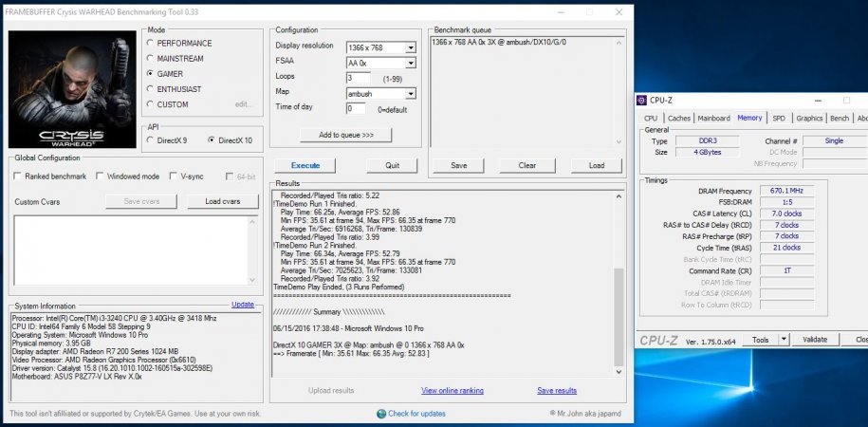
Task: Click the FSB:DRAM 1:5 value
Action: [786, 202]
